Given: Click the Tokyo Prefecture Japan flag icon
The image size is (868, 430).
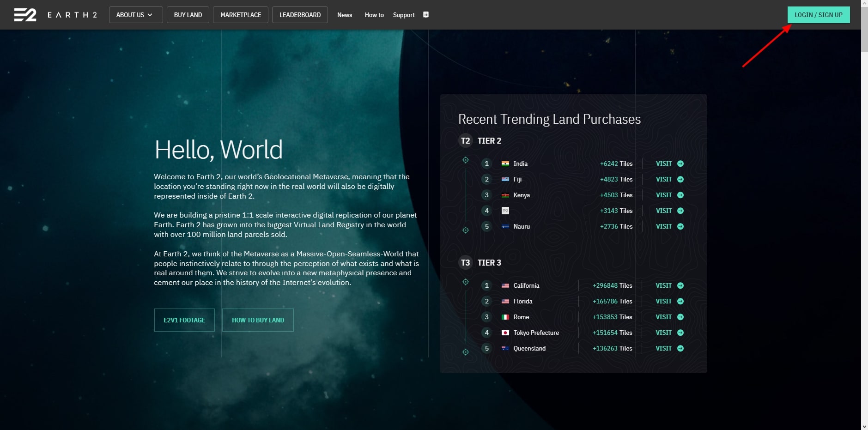Looking at the screenshot, I should pos(505,333).
